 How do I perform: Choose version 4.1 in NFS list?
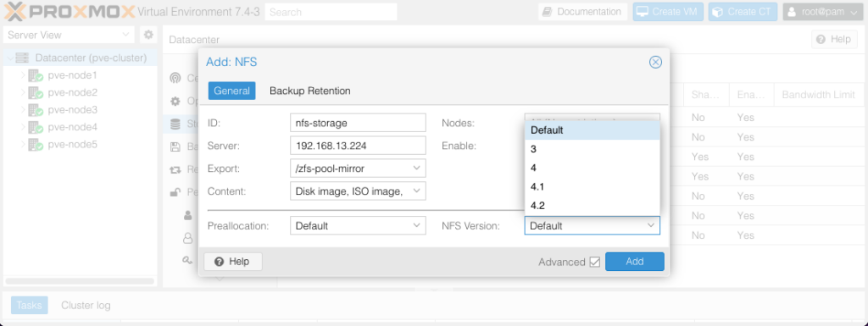(593, 187)
